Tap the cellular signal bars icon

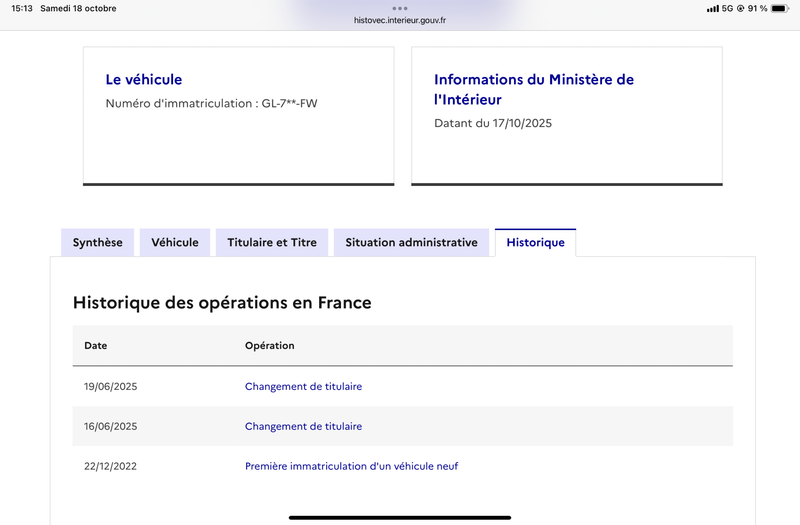point(712,8)
